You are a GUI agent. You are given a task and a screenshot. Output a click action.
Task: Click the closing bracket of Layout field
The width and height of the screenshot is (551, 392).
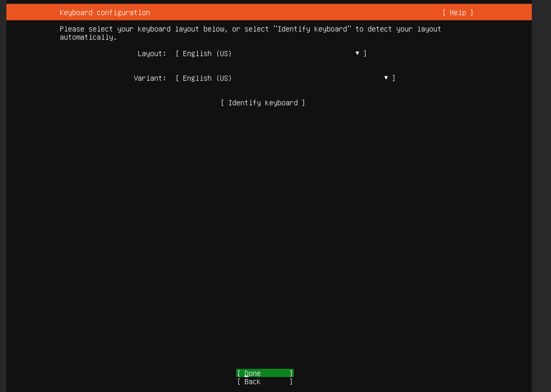pyautogui.click(x=365, y=53)
